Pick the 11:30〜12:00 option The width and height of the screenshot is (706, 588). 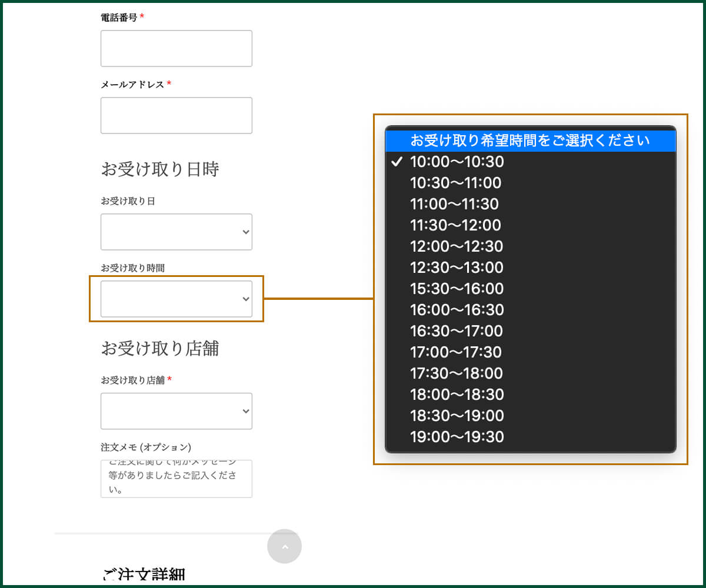tap(456, 225)
